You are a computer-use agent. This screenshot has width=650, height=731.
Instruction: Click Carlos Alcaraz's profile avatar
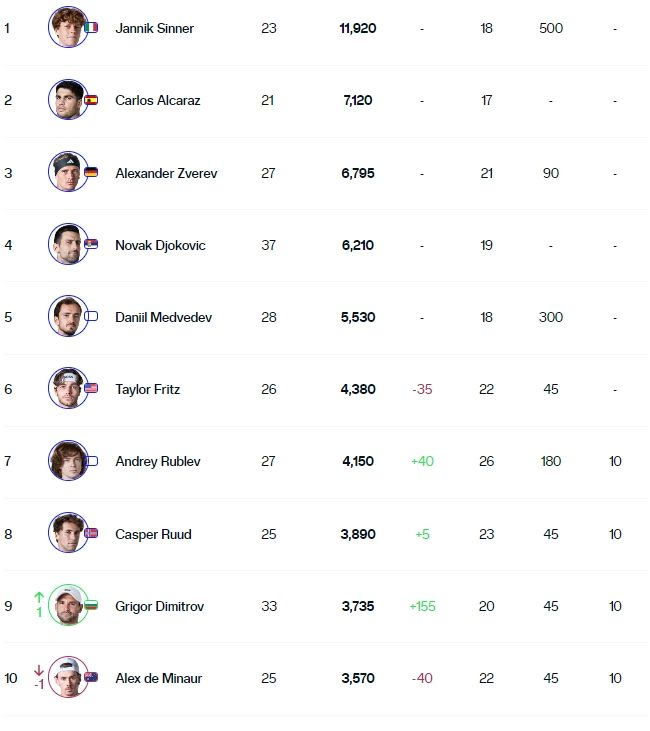(x=67, y=100)
